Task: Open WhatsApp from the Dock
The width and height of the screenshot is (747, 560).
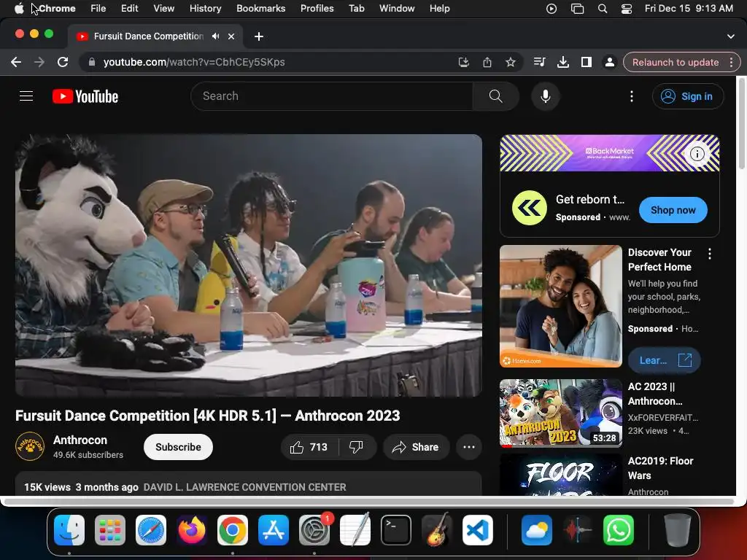Action: [619, 530]
